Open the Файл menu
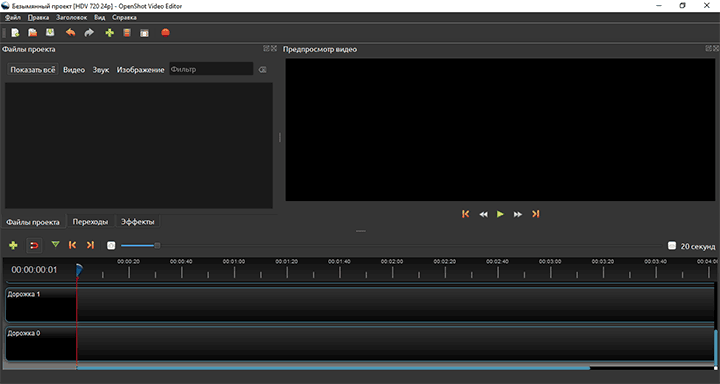The image size is (720, 384). pos(13,17)
